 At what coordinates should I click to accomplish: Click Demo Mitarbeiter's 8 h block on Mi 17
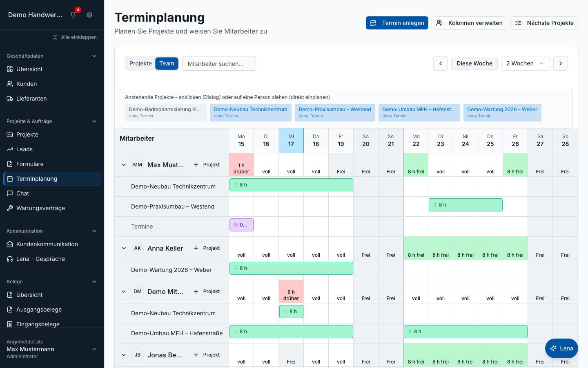point(291,312)
